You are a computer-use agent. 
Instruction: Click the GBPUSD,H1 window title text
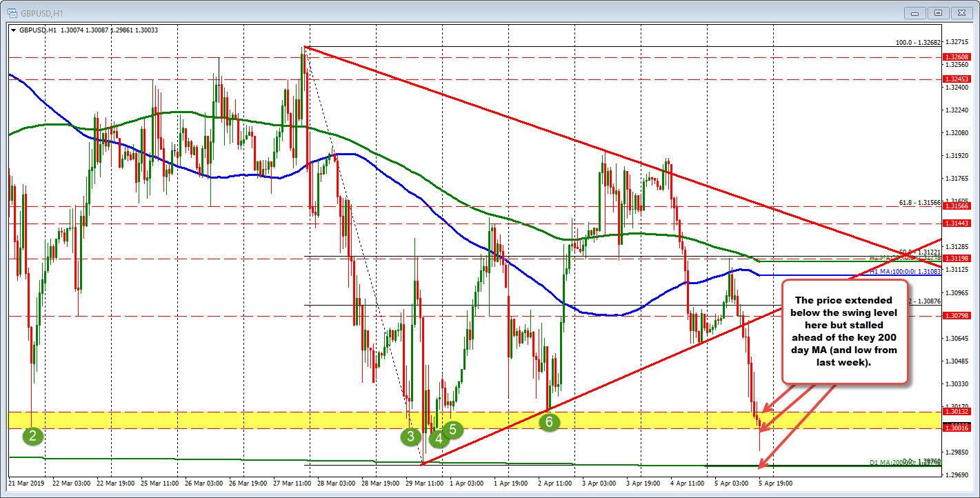(41, 12)
